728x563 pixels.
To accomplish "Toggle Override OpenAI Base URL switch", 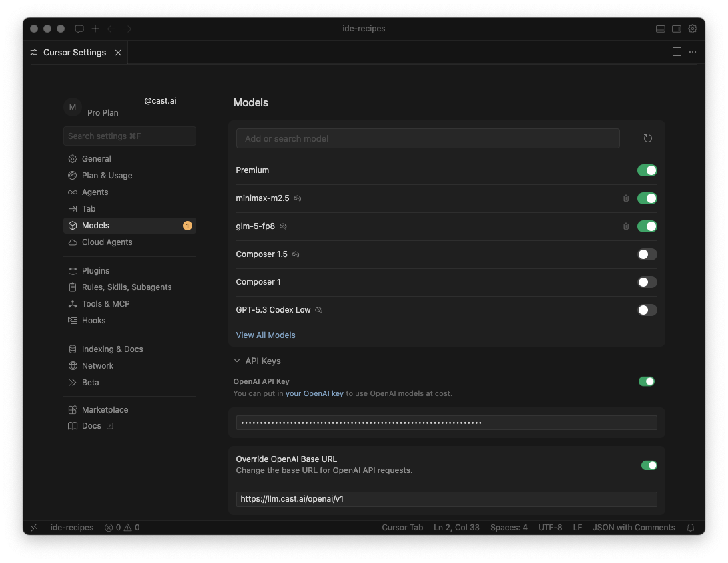I will click(649, 465).
